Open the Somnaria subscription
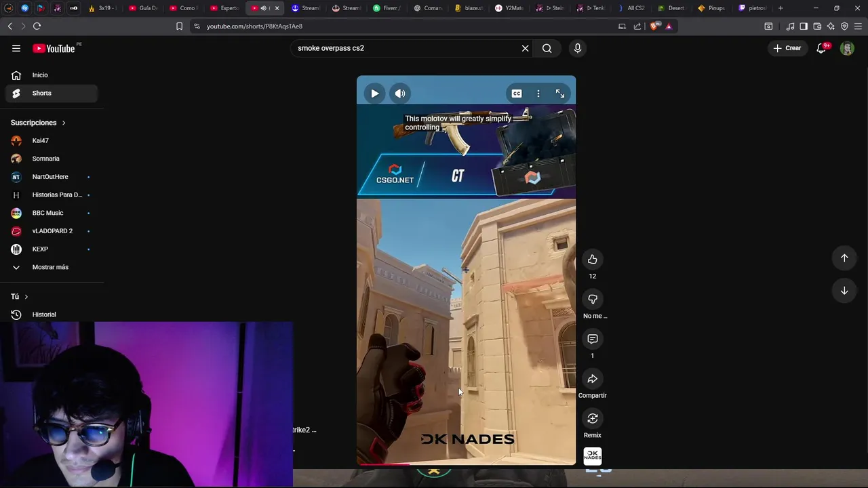Image resolution: width=868 pixels, height=488 pixels. pos(52,159)
